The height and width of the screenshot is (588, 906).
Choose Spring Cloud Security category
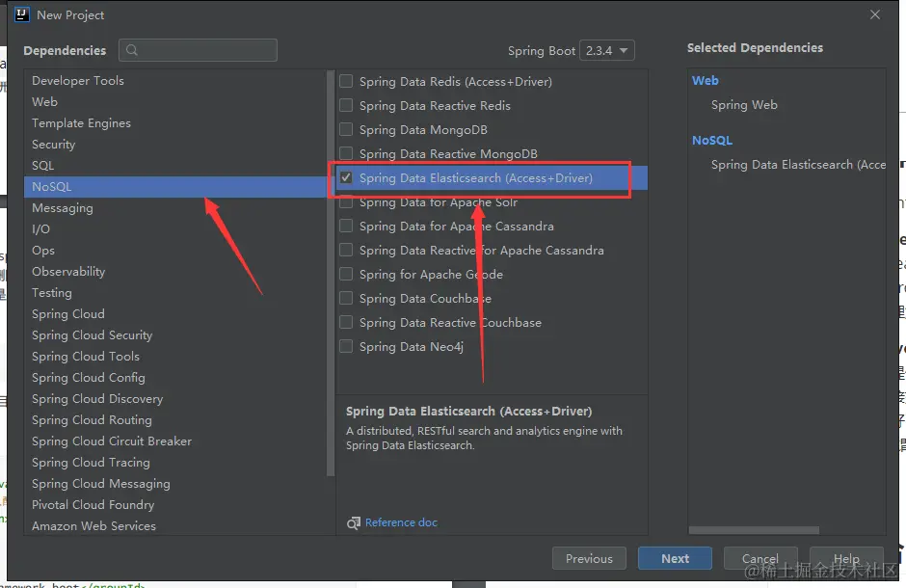(175, 335)
